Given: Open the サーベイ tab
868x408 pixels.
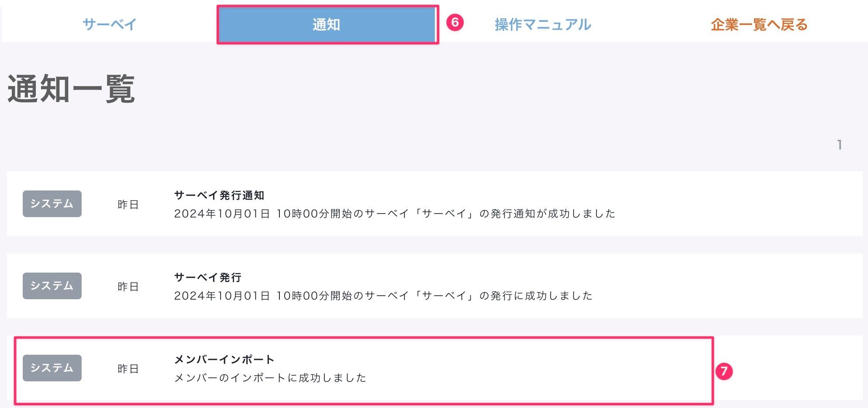Looking at the screenshot, I should pyautogui.click(x=110, y=24).
